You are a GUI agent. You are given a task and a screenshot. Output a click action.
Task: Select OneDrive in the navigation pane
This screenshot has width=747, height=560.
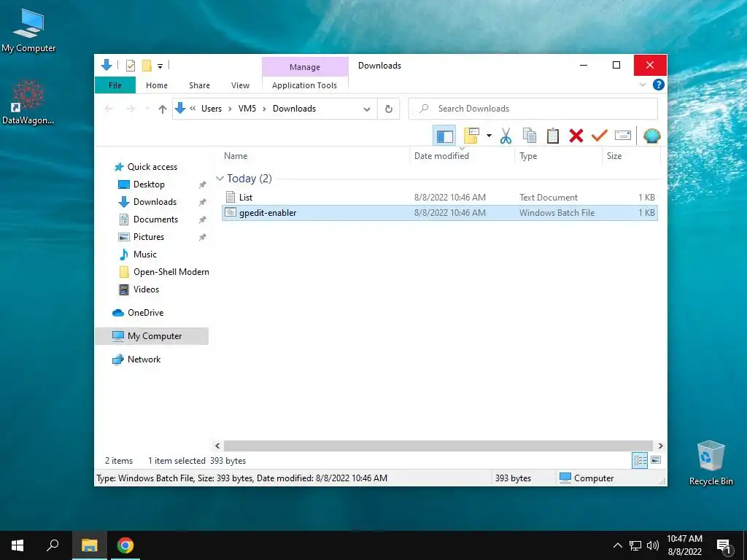(x=145, y=313)
